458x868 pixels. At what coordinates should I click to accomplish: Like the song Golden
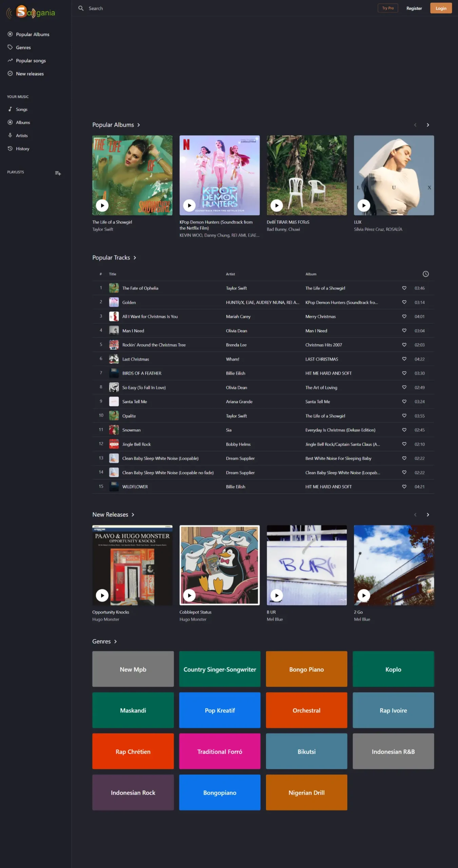(404, 302)
